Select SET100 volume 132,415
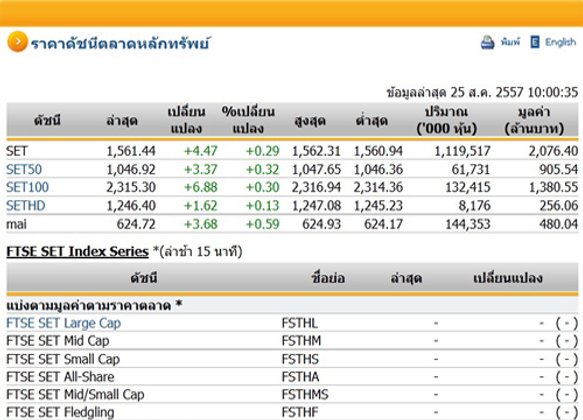 point(468,187)
